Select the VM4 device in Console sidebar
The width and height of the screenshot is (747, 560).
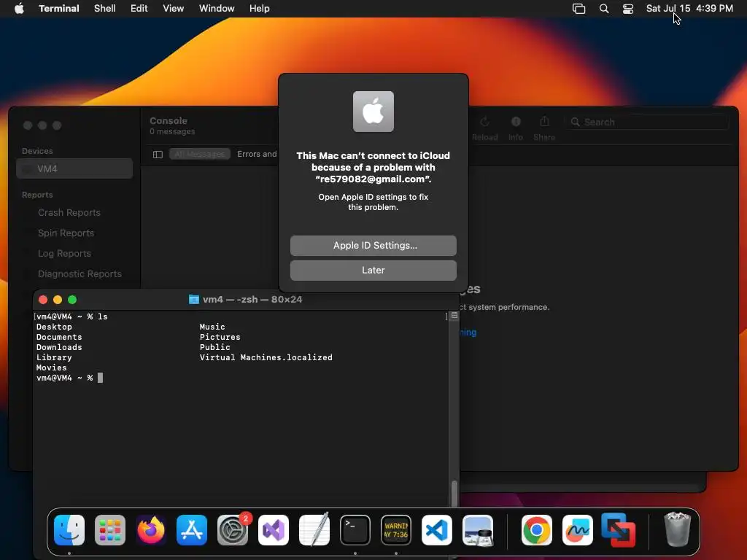point(74,168)
